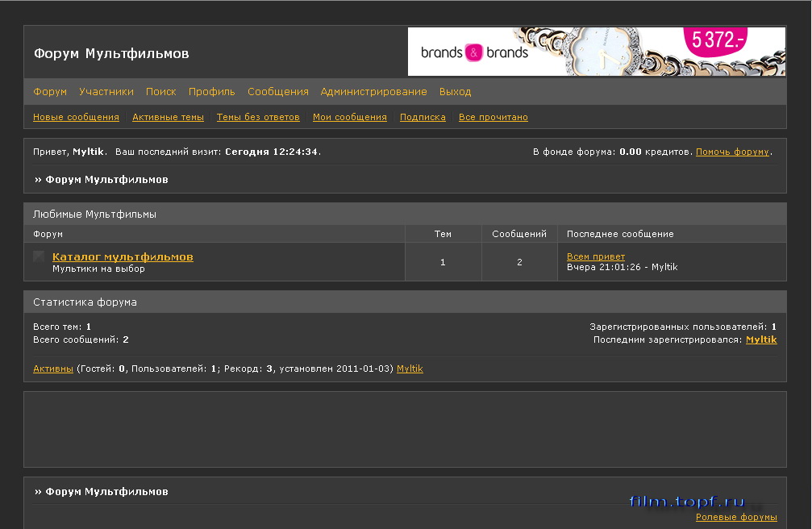
Task: Open Myltik's user profile in statistics
Action: (x=761, y=339)
